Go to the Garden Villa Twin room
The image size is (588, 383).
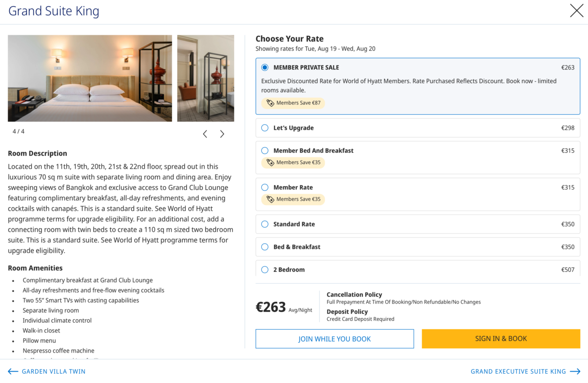53,372
